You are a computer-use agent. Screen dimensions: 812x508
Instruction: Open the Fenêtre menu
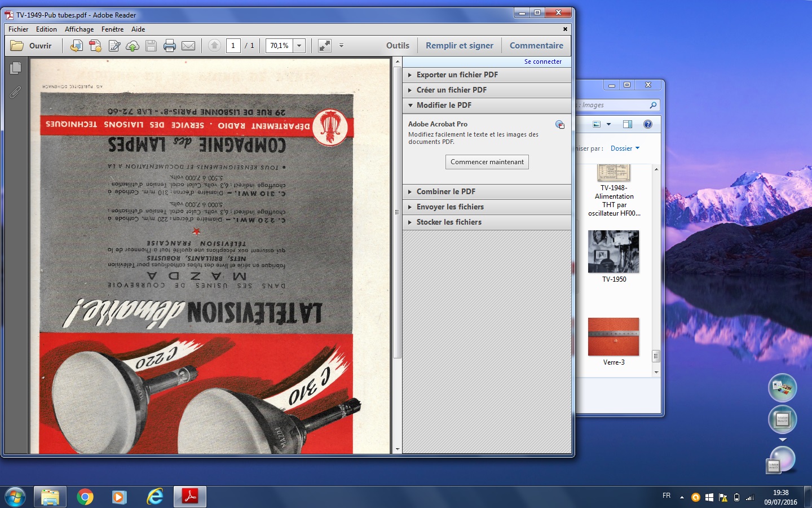tap(113, 29)
